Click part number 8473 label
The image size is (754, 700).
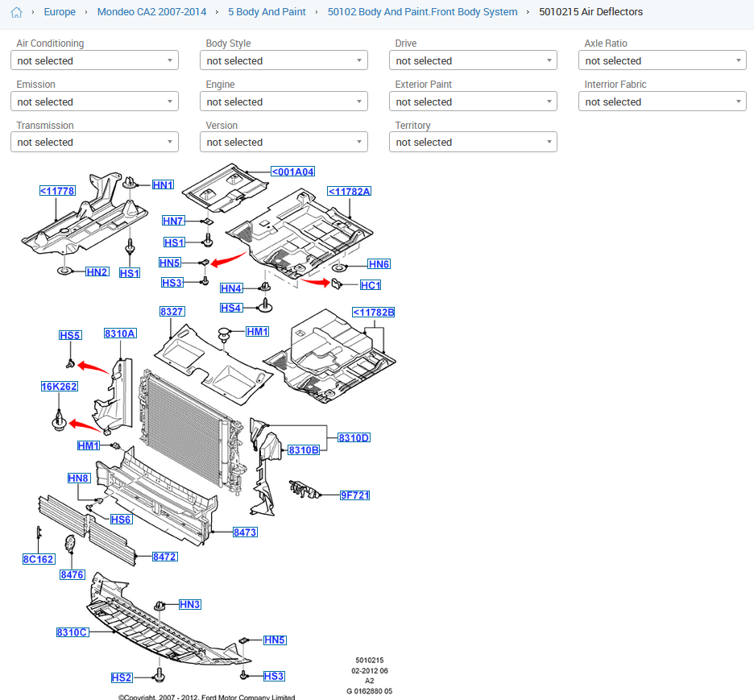pyautogui.click(x=245, y=532)
